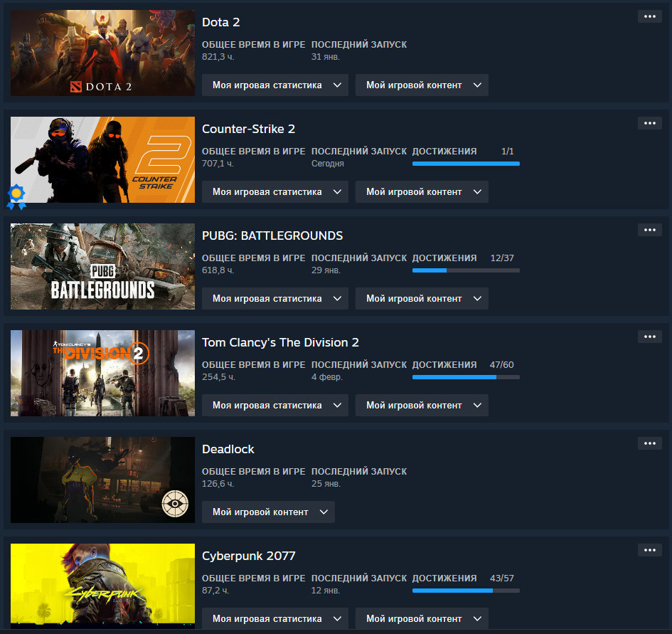
Task: Click Cyberpunk 2077 achievement count '43/57'
Action: [502, 578]
